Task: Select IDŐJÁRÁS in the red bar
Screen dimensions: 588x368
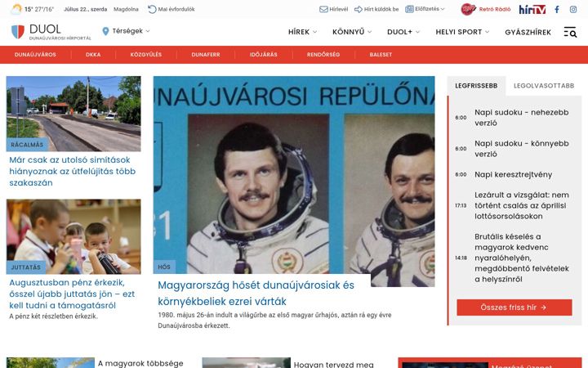Action: (263, 55)
